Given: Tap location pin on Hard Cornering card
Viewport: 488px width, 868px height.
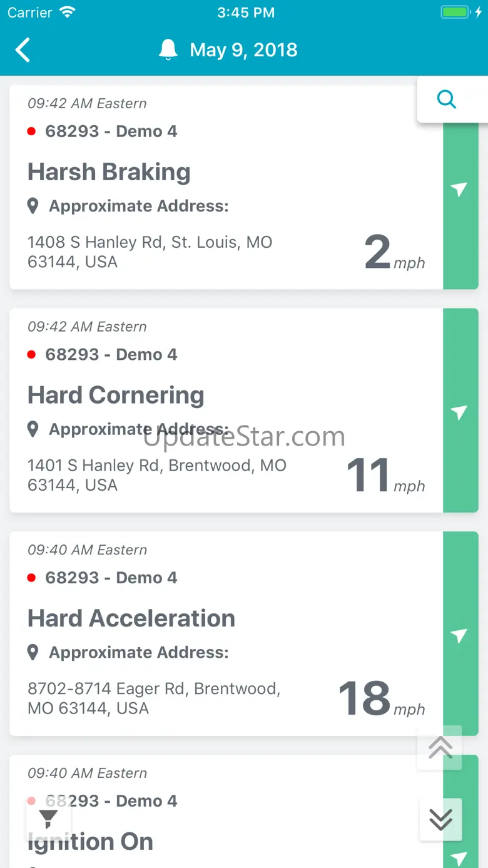Looking at the screenshot, I should (x=33, y=429).
